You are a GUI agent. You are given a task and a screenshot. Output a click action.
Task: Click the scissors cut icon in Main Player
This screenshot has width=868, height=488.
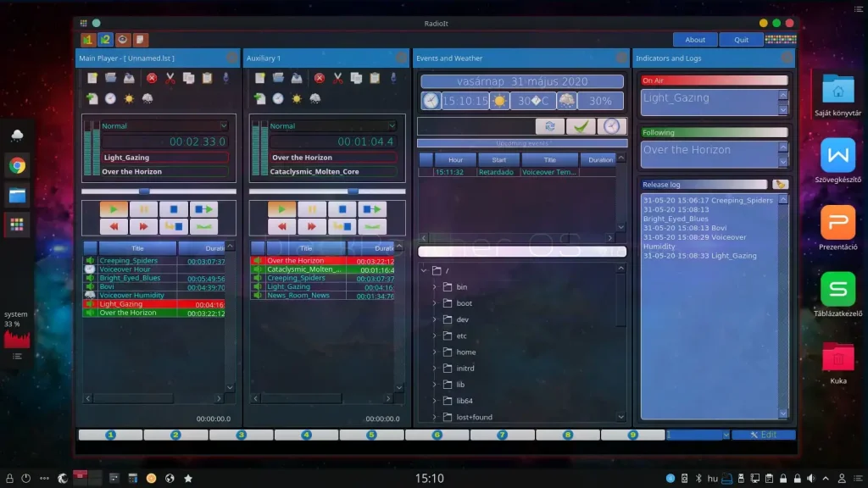point(170,78)
